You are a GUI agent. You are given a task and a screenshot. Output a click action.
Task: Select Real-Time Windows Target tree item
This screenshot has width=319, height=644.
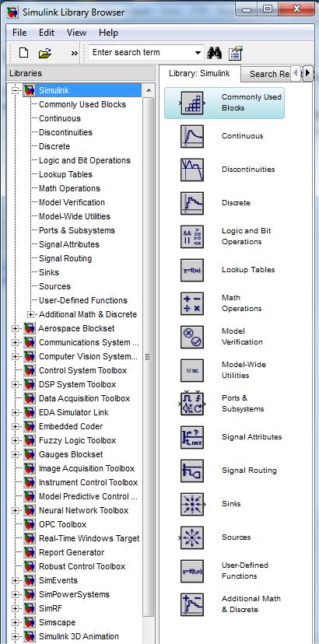[89, 538]
